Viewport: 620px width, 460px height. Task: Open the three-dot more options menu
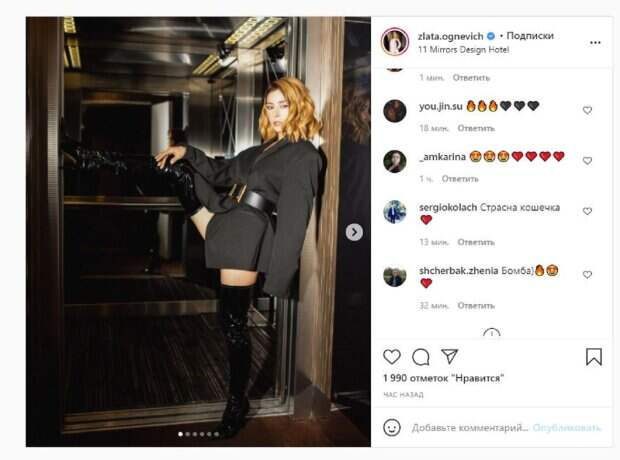(595, 42)
